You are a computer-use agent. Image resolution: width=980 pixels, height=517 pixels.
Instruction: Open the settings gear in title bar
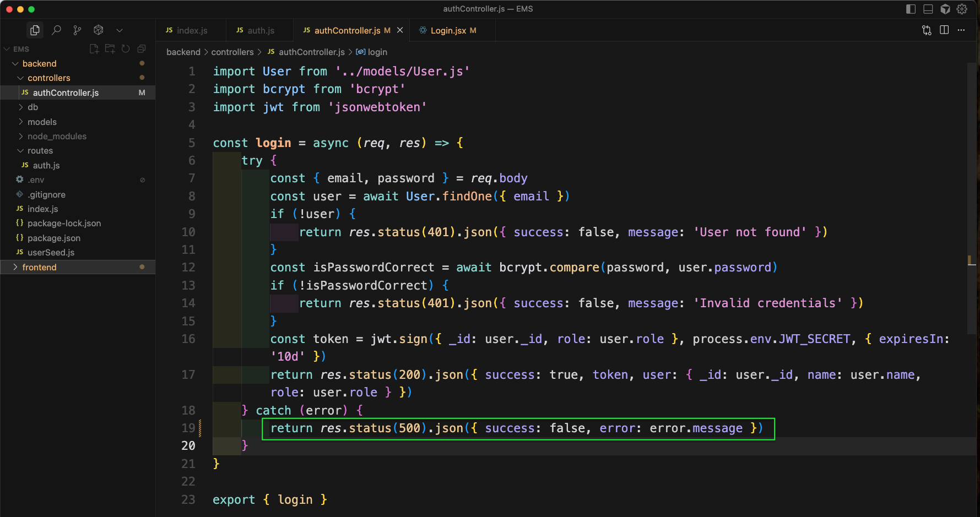pyautogui.click(x=962, y=9)
